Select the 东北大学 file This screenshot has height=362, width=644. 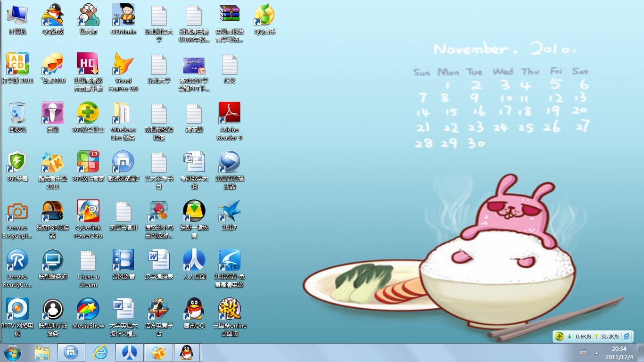pyautogui.click(x=159, y=68)
